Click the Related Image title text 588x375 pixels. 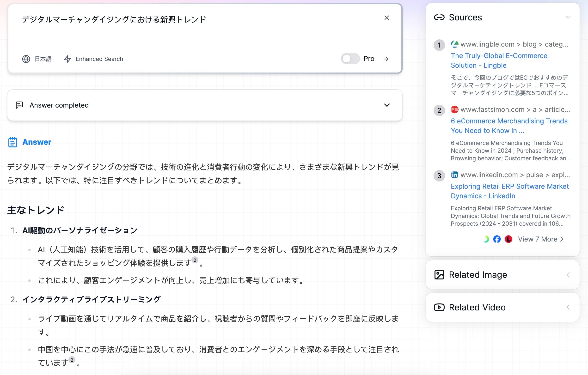[x=478, y=275]
